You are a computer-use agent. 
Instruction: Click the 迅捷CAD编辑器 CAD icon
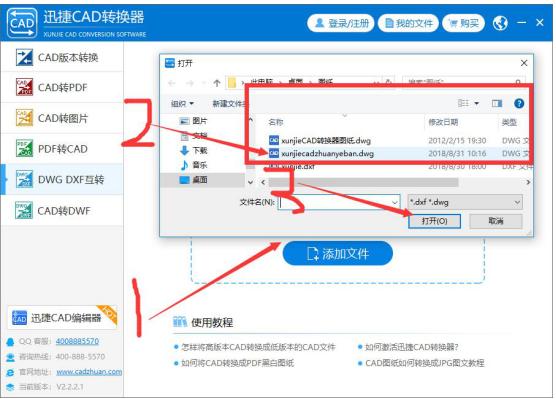pyautogui.click(x=19, y=317)
